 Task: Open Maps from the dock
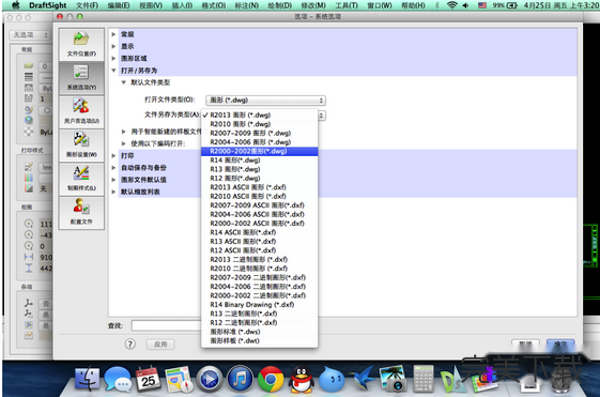click(x=179, y=379)
